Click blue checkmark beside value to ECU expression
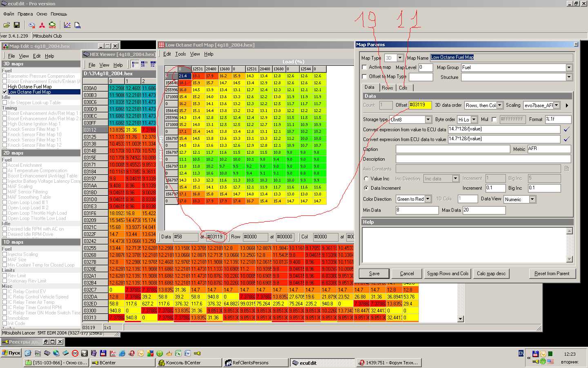588x368 pixels. click(566, 129)
